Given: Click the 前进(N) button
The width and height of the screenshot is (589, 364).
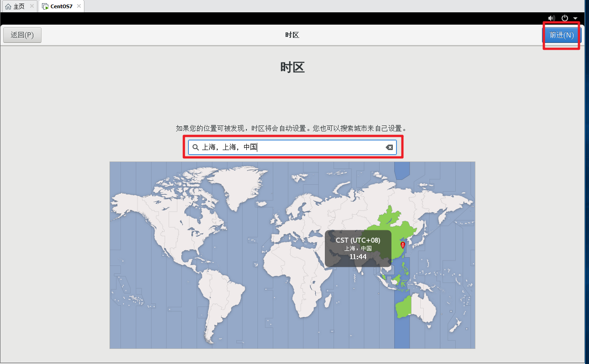Looking at the screenshot, I should (562, 35).
